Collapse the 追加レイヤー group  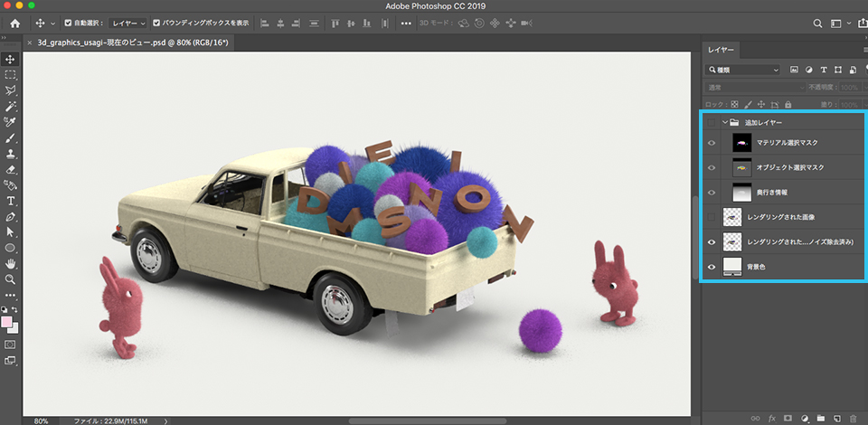point(725,122)
